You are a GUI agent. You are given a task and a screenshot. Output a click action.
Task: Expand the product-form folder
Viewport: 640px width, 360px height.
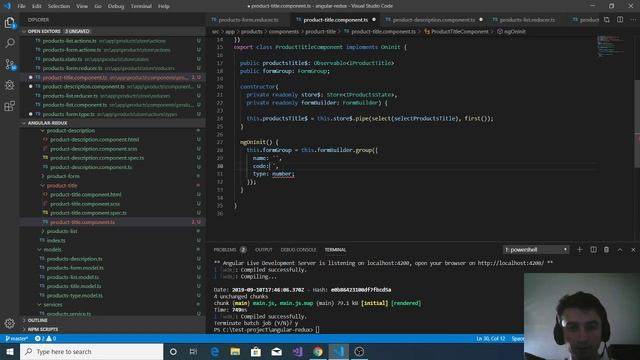(63, 176)
